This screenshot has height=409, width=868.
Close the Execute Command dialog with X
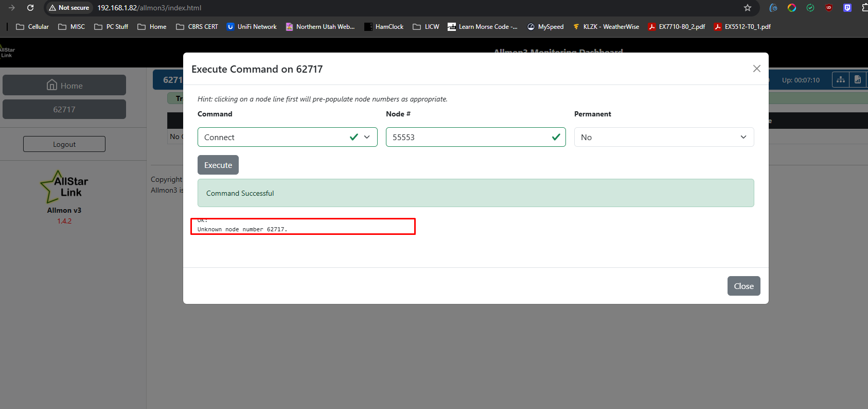(756, 69)
